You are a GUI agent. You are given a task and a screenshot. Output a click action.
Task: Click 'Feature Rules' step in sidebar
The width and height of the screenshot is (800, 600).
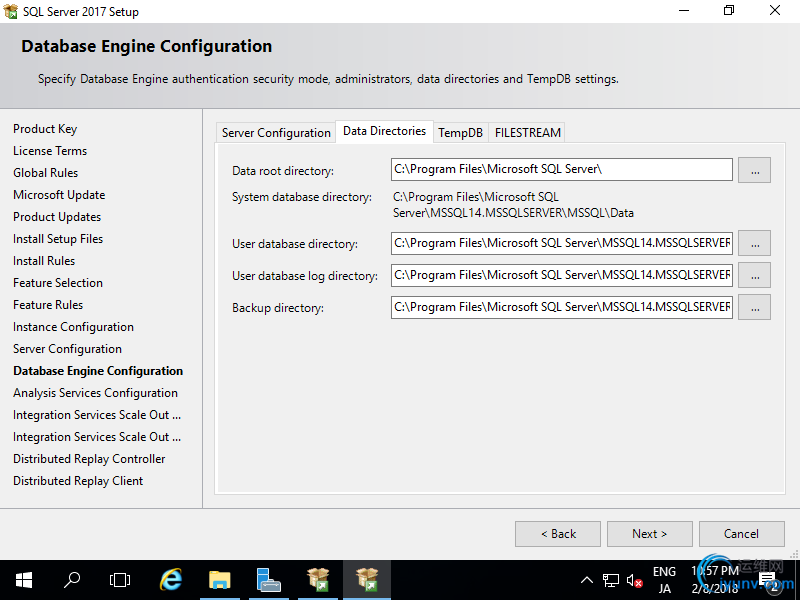click(48, 305)
